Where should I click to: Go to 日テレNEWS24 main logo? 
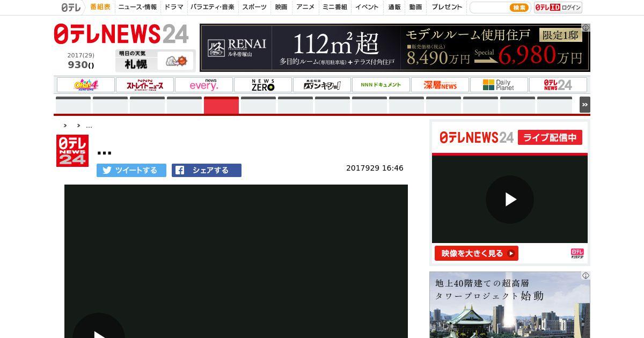[121, 34]
